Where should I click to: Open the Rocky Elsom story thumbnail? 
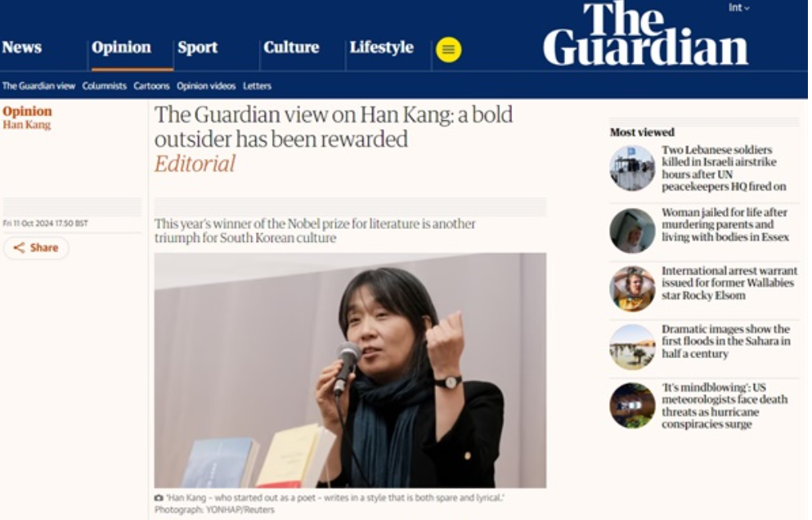coord(632,289)
